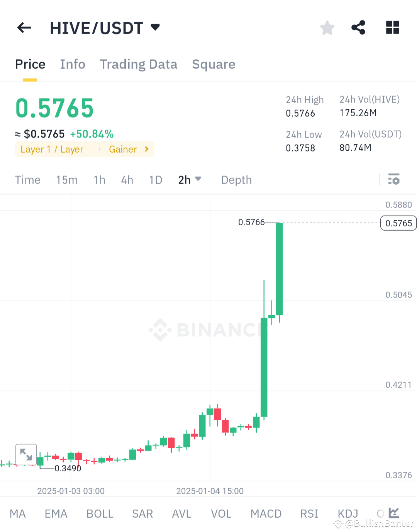This screenshot has height=532, width=417.
Task: Open the share options for this pair
Action: [358, 27]
